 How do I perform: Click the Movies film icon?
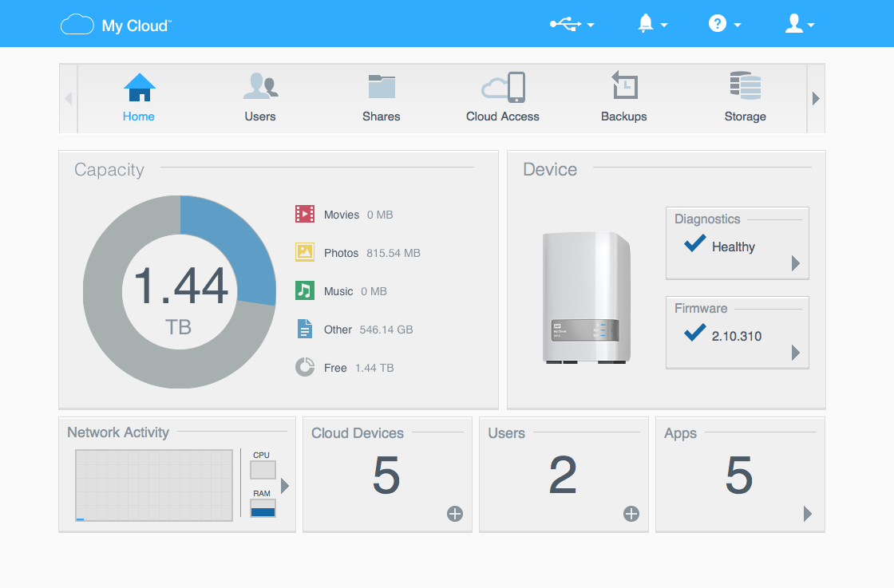pos(305,214)
